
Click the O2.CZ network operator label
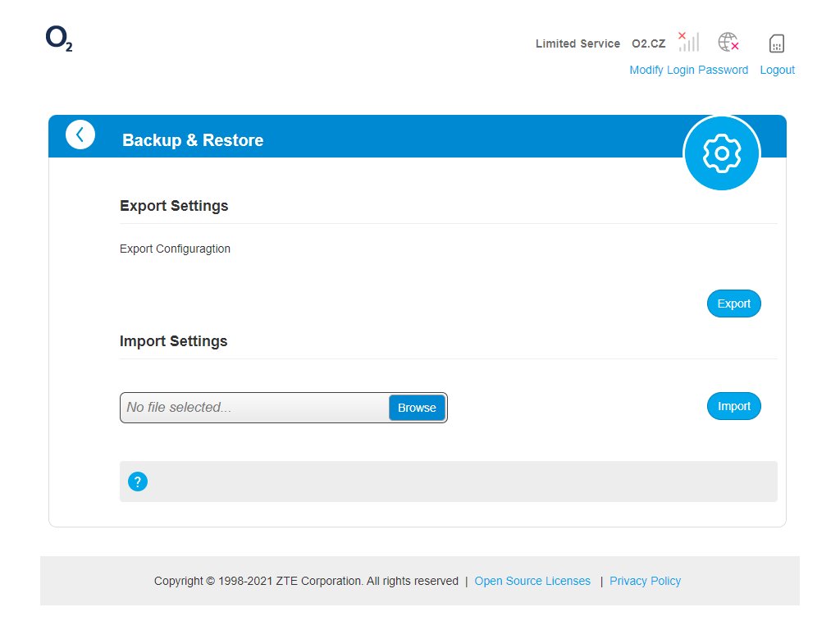click(x=648, y=43)
